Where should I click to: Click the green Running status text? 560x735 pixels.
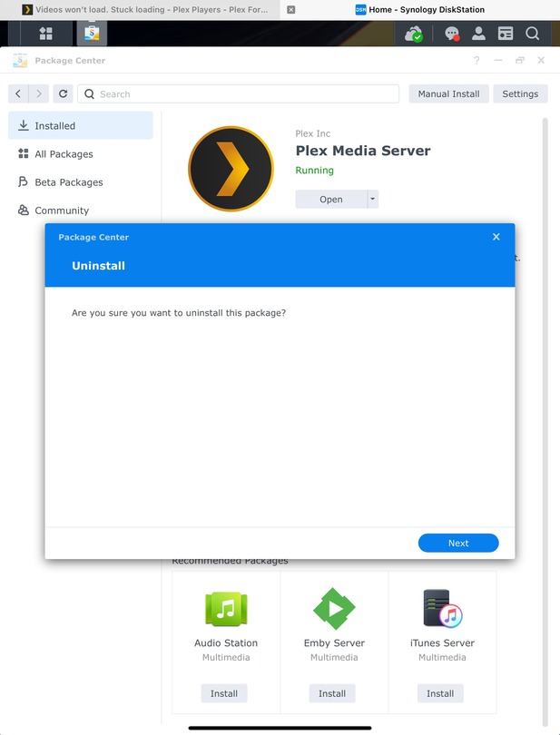[315, 171]
